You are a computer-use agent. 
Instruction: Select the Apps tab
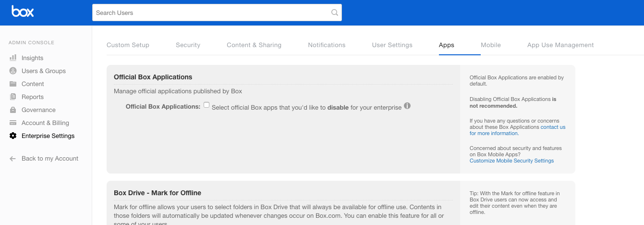[447, 45]
